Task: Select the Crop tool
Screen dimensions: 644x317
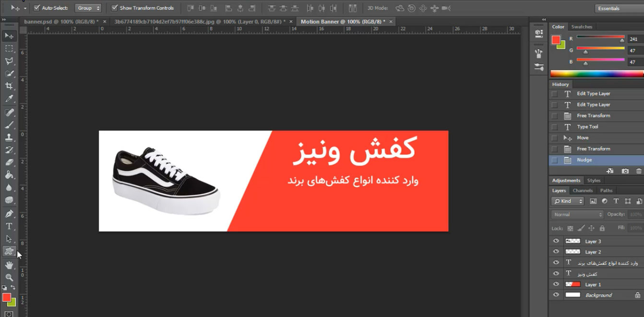Action: pyautogui.click(x=9, y=86)
